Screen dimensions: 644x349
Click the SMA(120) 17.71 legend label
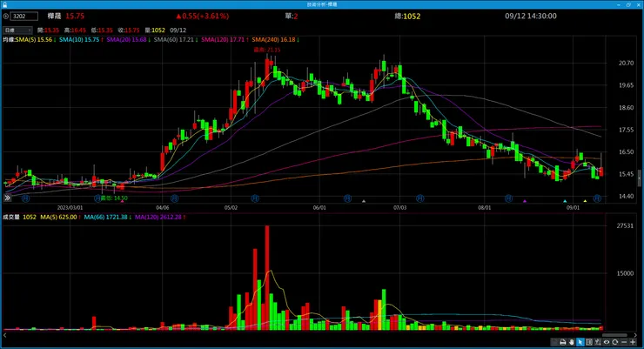(223, 40)
